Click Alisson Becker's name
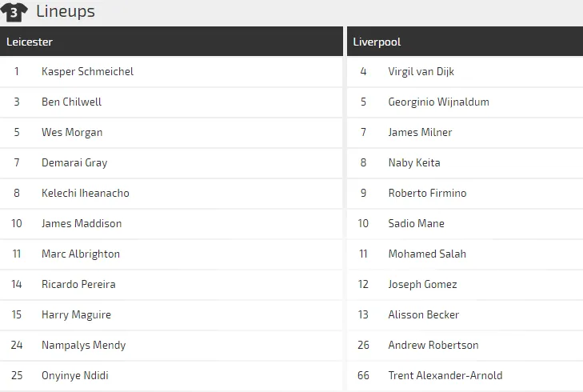583x392 pixels. (423, 314)
